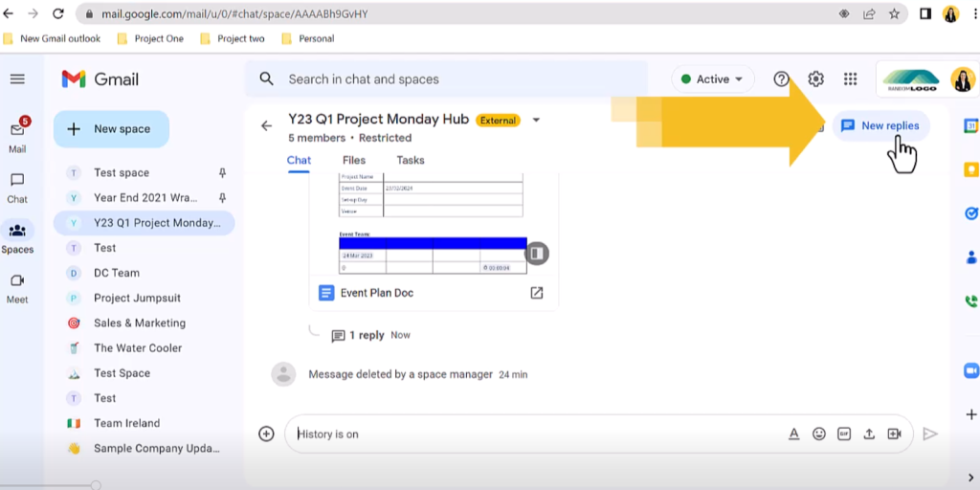
Task: Open the Help question mark icon
Action: click(781, 79)
